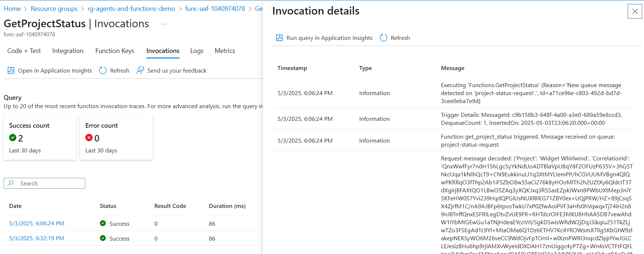Go to the Function Keys tab
This screenshot has width=644, height=254.
point(115,51)
